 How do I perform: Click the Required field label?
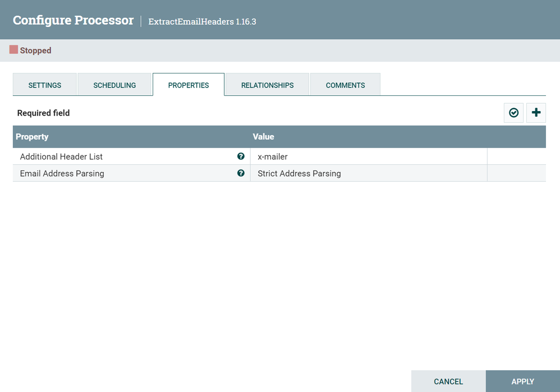coord(44,113)
